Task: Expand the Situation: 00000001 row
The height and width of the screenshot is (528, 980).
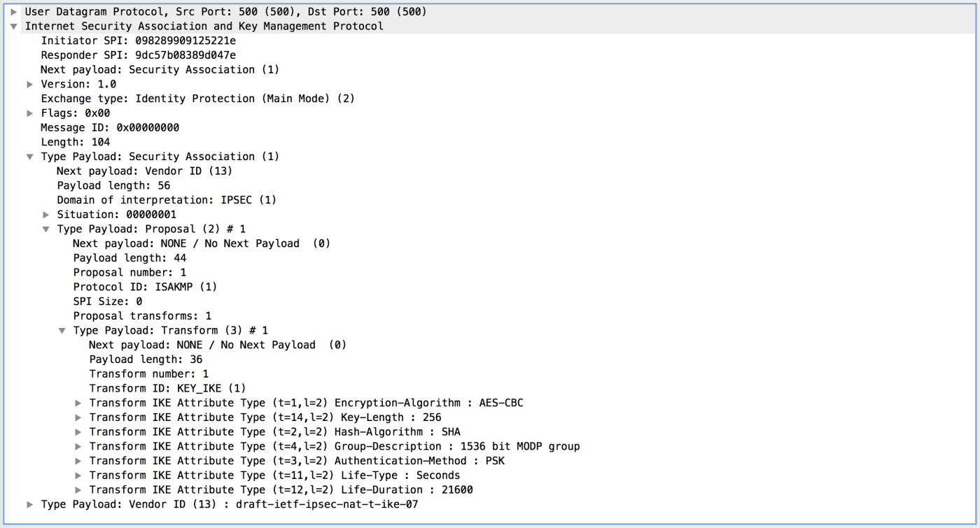Action: coord(46,214)
